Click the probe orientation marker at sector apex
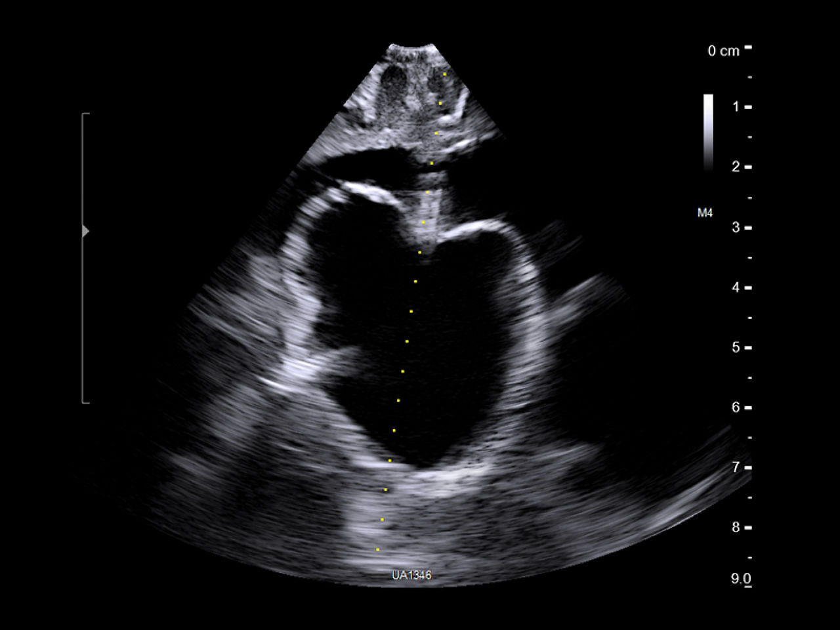 tap(413, 45)
